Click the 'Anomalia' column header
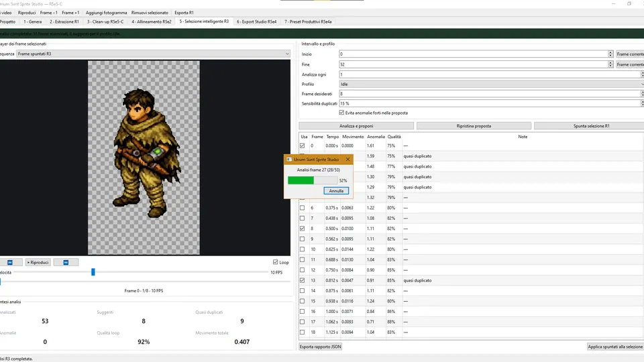This screenshot has height=362, width=644. 376,137
